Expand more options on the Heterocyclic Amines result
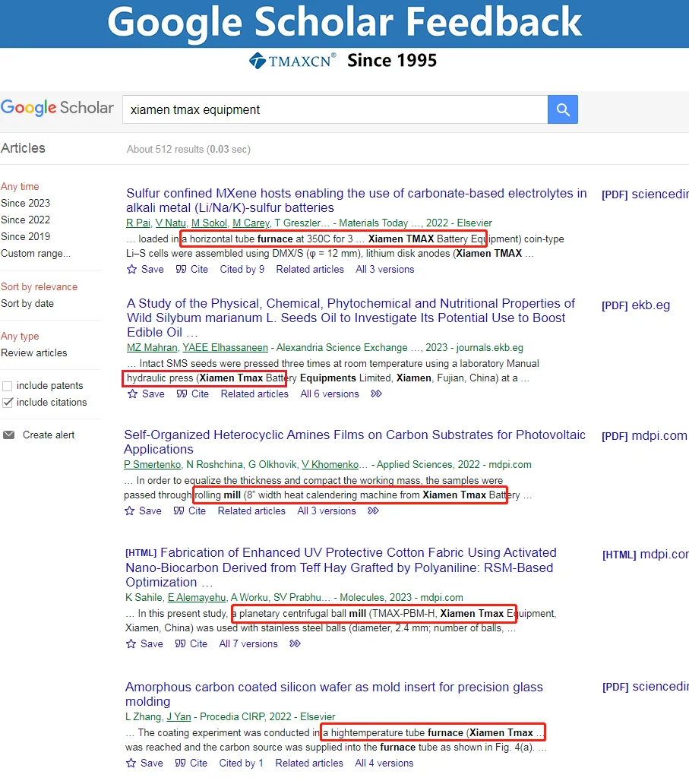Image resolution: width=689 pixels, height=784 pixels. coord(373,511)
